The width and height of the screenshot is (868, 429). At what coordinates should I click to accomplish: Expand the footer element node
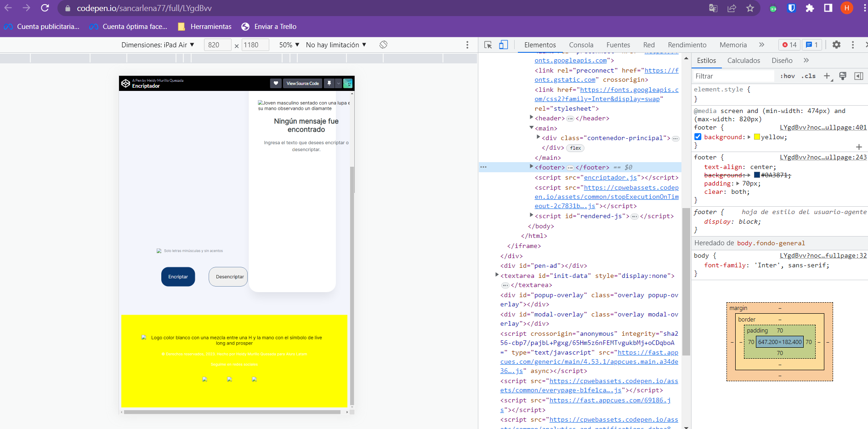coord(532,167)
